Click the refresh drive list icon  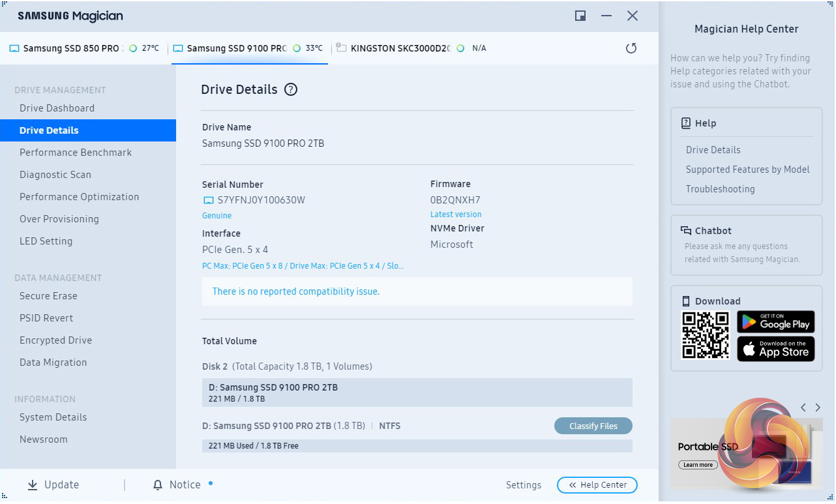point(631,48)
